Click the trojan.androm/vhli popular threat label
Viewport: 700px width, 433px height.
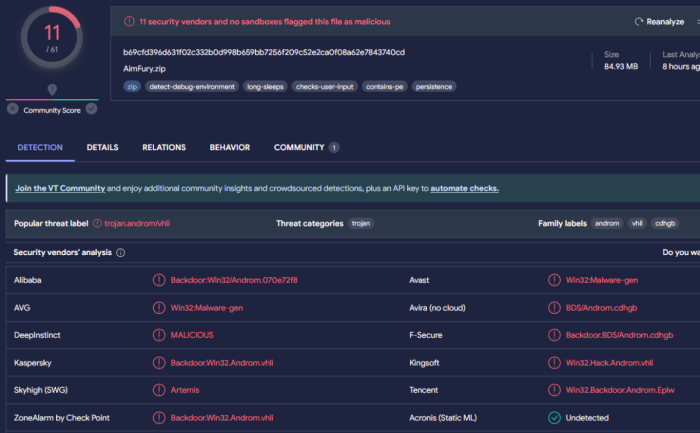(137, 223)
